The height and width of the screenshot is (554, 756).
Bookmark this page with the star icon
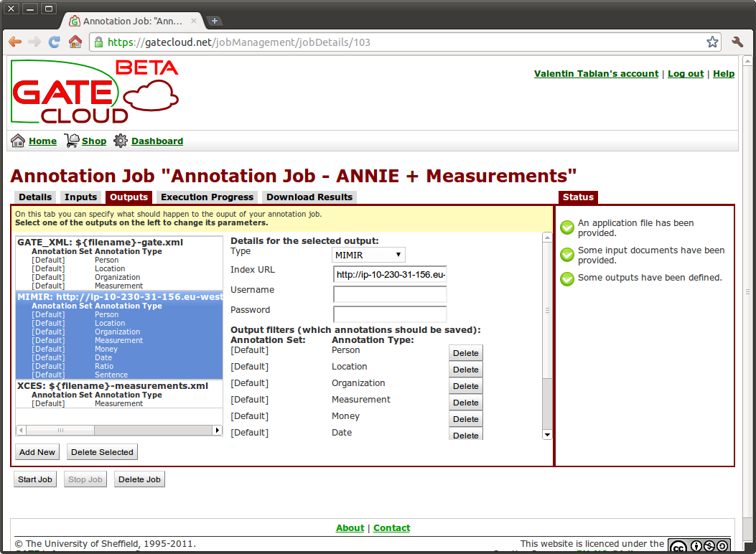point(712,42)
